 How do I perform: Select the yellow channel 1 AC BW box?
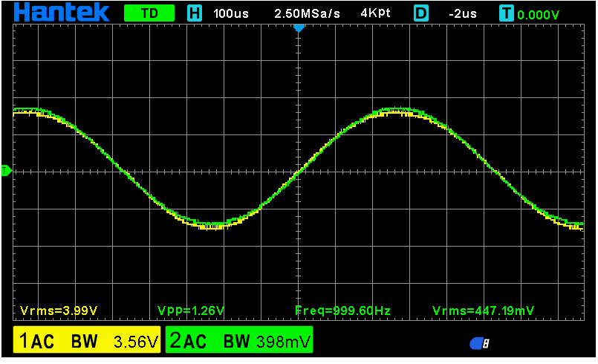87,339
